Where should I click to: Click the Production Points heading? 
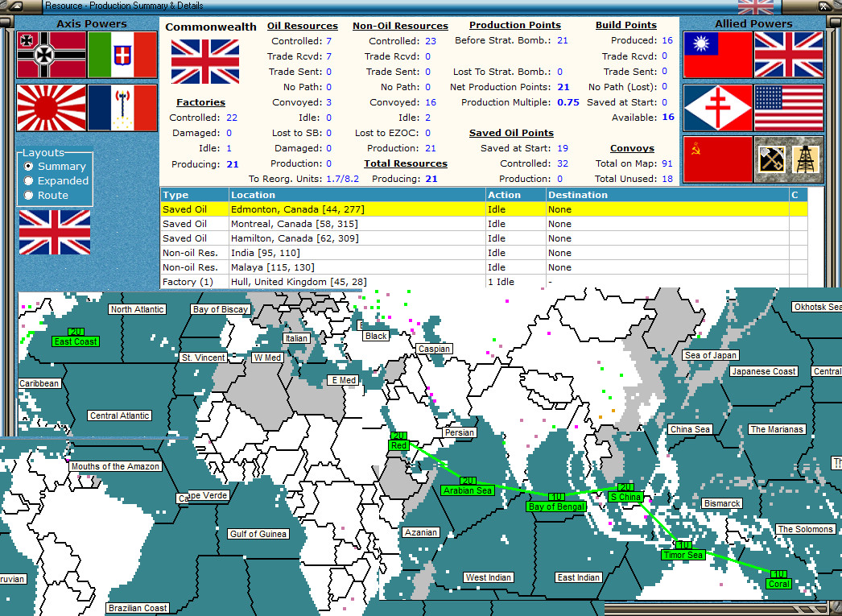click(515, 25)
